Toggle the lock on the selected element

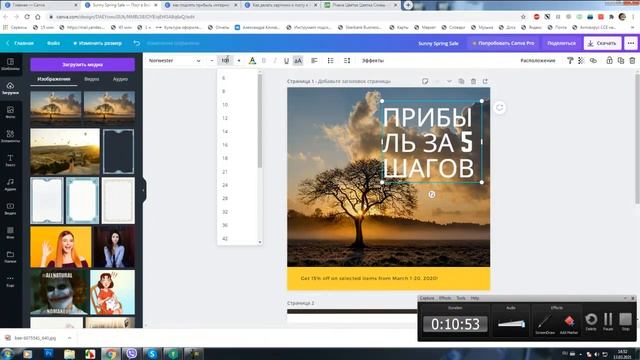coord(609,60)
